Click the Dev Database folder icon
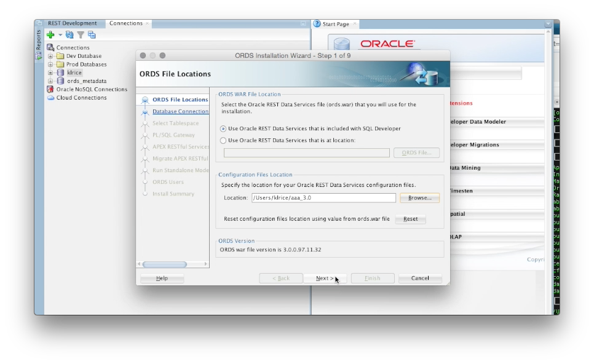The width and height of the screenshot is (594, 364). pos(60,56)
